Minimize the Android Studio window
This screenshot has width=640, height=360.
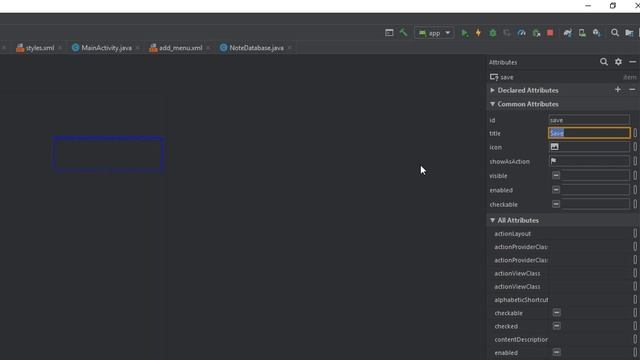[x=588, y=6]
